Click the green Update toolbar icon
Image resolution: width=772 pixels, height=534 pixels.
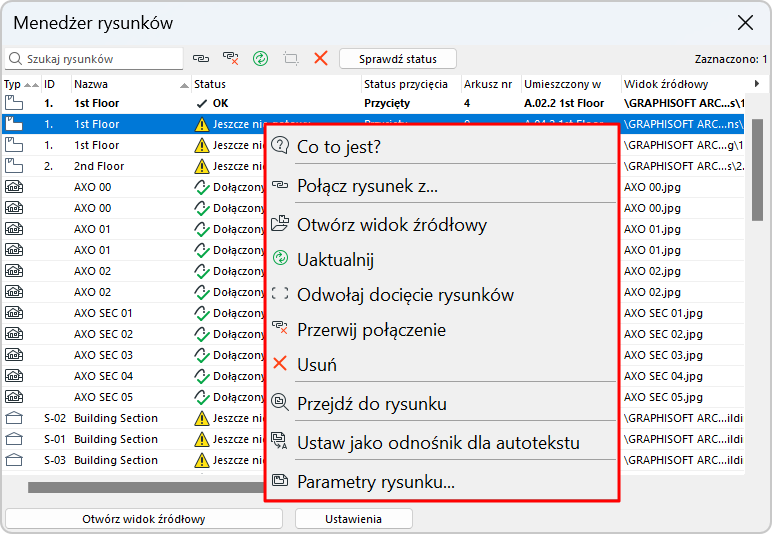(260, 59)
